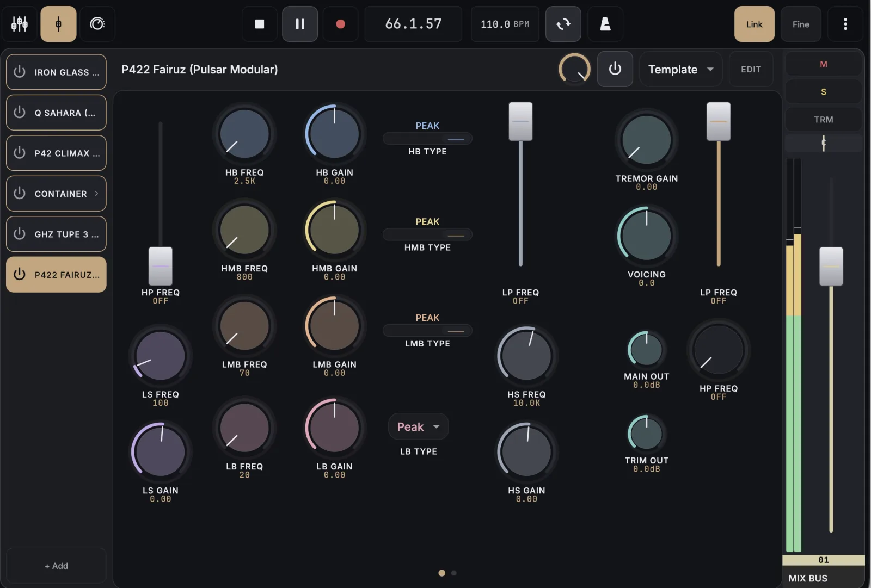Click the 110.0 BPM tempo field

click(505, 24)
